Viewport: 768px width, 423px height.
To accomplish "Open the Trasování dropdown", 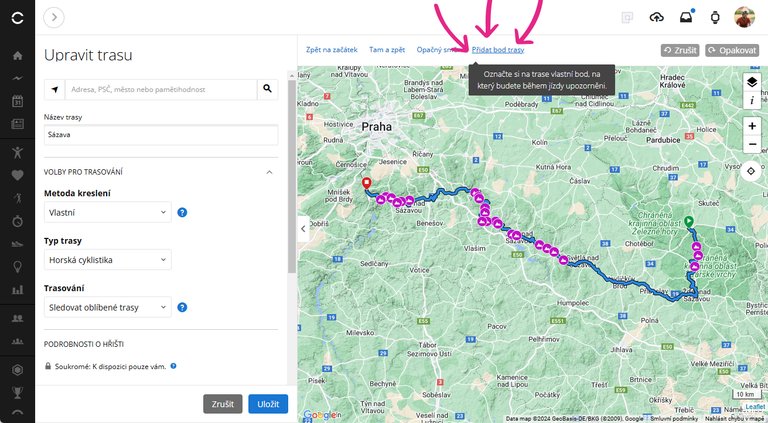I will pos(109,307).
